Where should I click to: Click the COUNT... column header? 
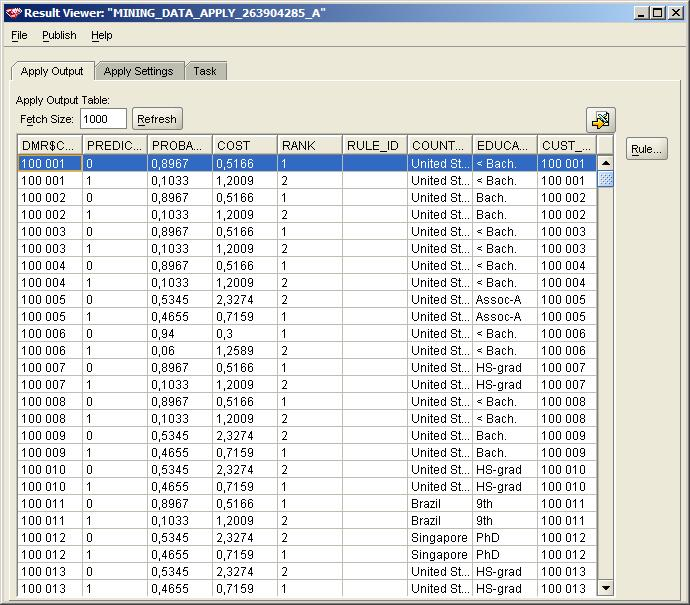point(440,146)
